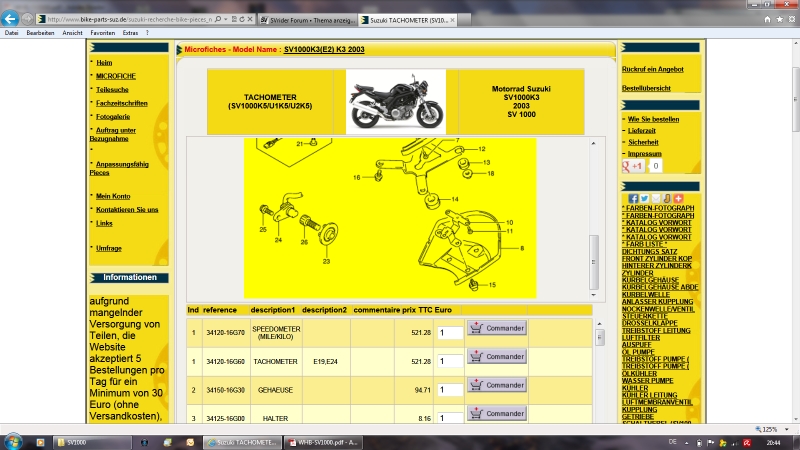
Task: Click cart icon in GEHAEUSE row
Action: [x=476, y=385]
